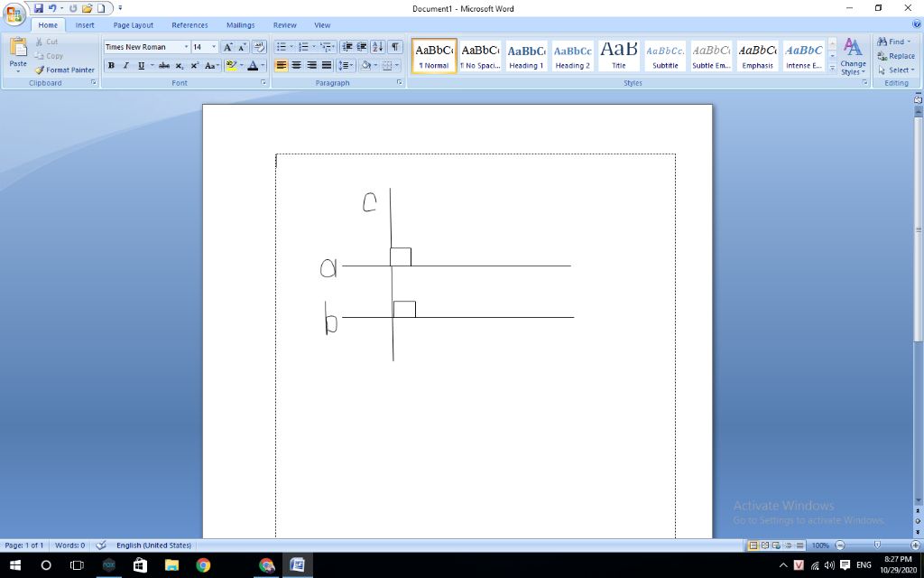This screenshot has width=924, height=578.
Task: Apply superscript formatting
Action: coord(195,65)
